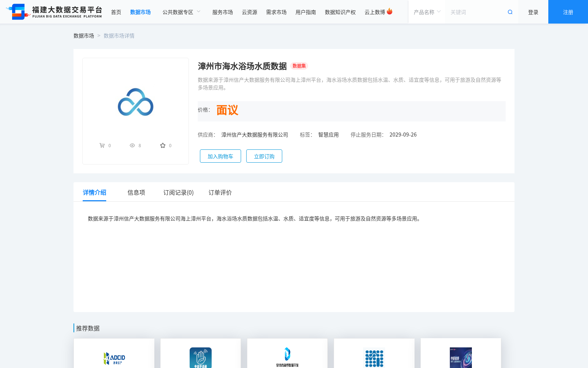
Task: Click the search magnifier icon
Action: pos(510,12)
